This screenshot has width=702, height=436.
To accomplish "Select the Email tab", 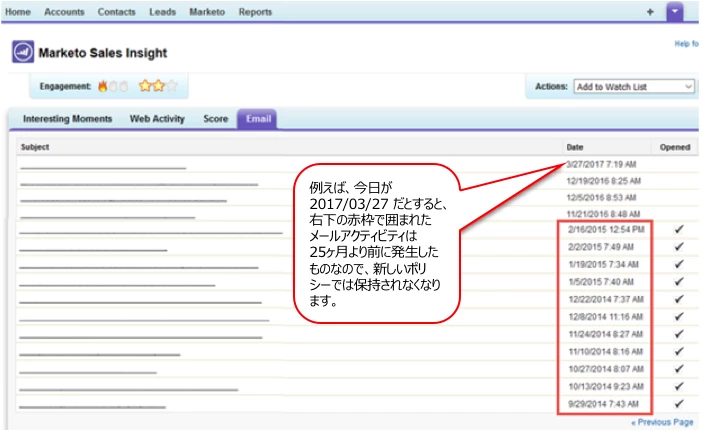I will pos(257,119).
